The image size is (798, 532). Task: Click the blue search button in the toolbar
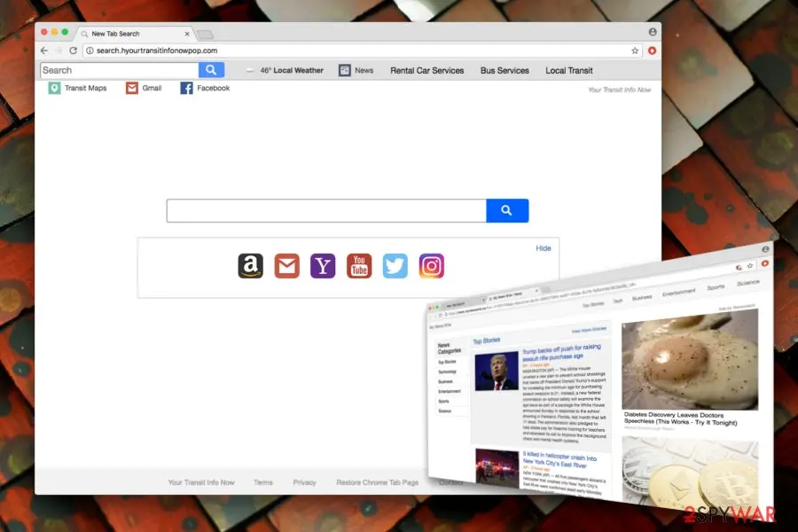click(211, 70)
